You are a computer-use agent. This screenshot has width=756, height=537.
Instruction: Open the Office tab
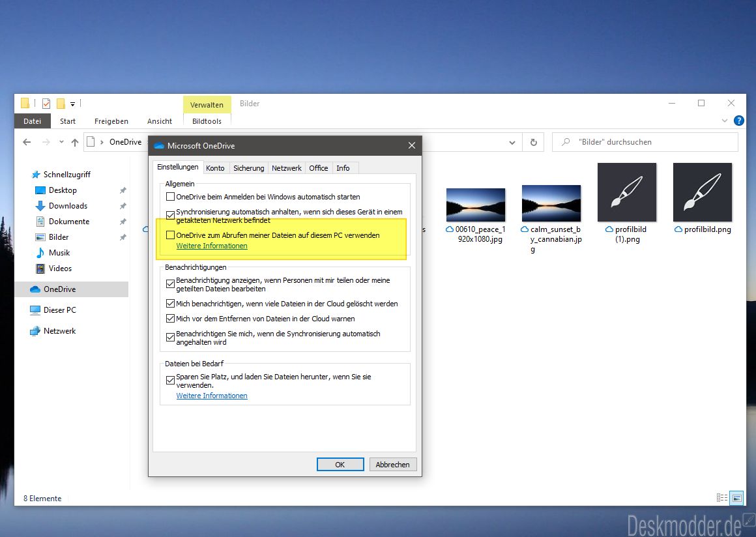318,167
